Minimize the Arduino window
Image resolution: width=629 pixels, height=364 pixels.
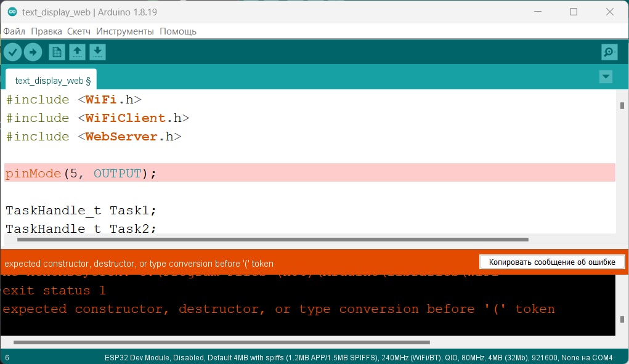[538, 12]
